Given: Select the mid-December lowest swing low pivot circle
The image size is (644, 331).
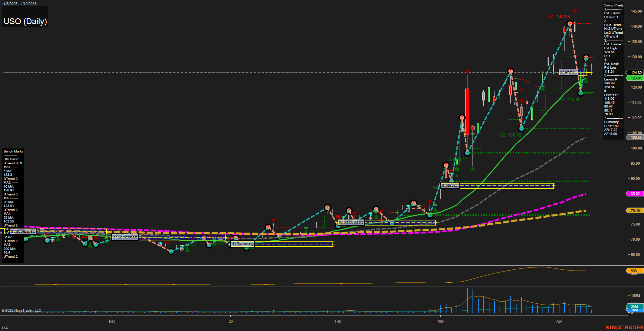Looking at the screenshot, I should coord(171,252).
